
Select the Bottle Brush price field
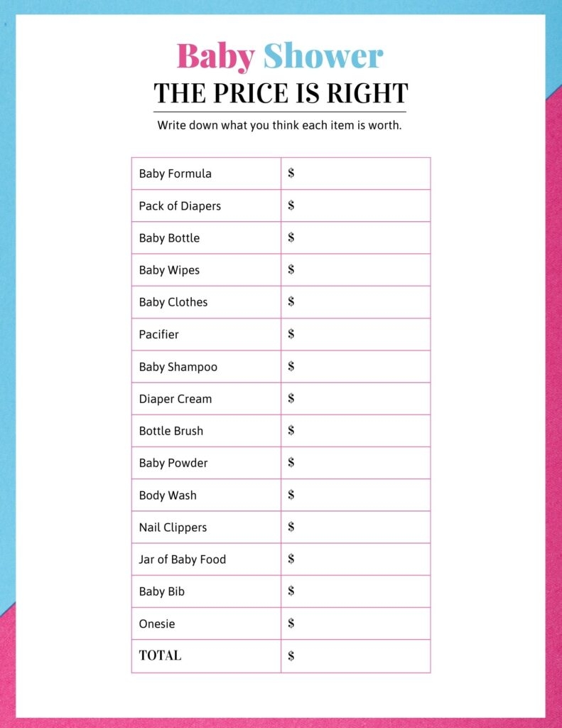click(355, 431)
